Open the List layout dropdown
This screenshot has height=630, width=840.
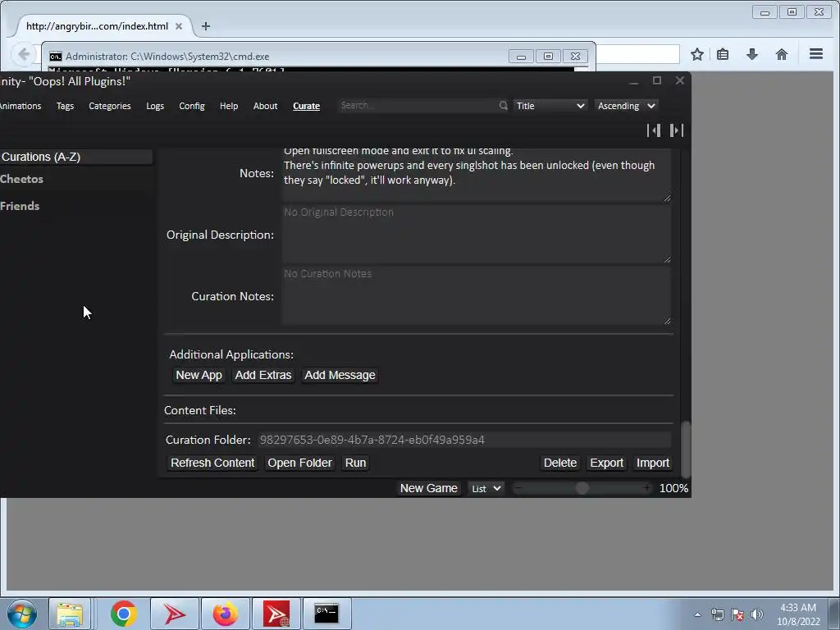pos(486,489)
